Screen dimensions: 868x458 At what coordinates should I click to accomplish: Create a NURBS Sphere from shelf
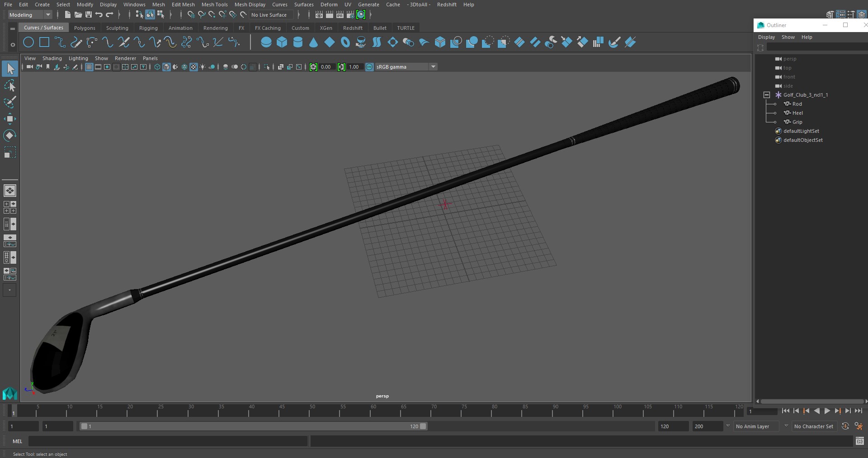266,42
